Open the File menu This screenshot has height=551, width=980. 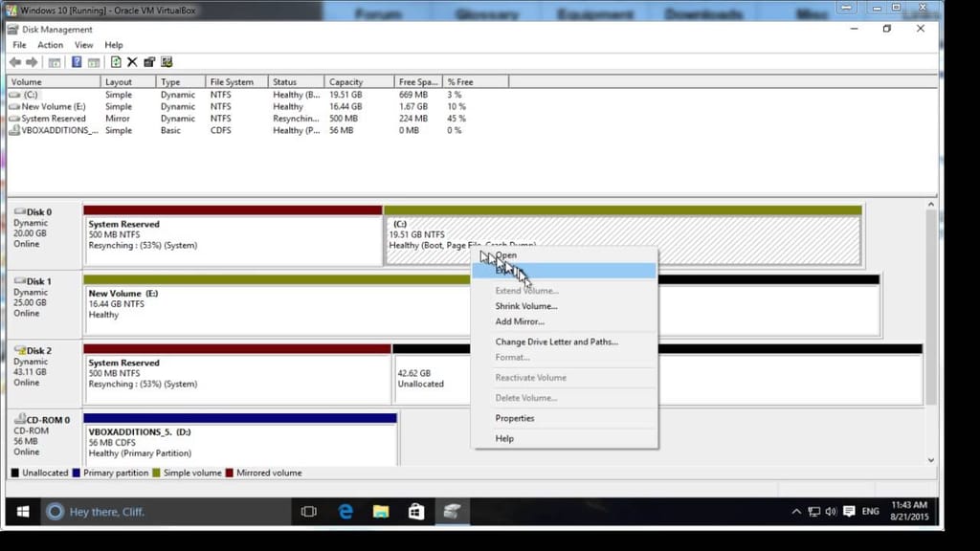pos(19,45)
